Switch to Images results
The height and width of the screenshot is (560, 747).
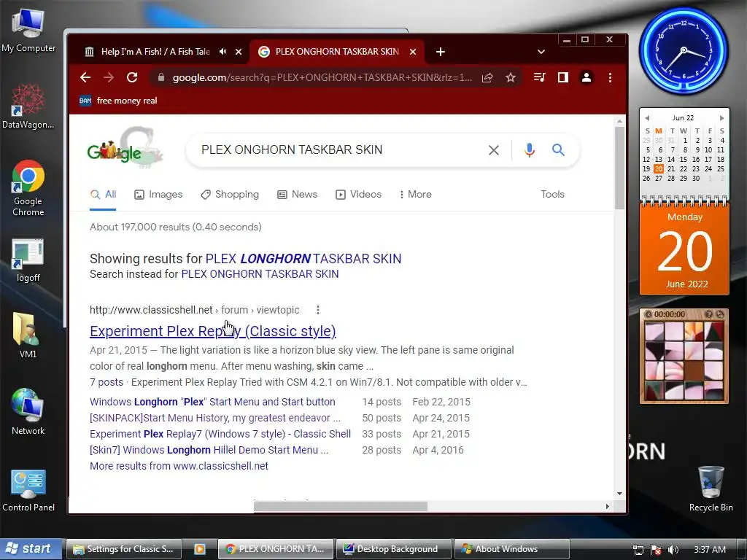point(158,194)
